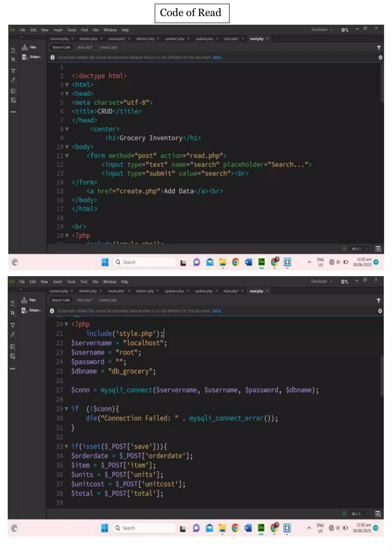Viewport: 392px width, 554px height.
Task: Open Chrome from the top taskbar
Action: (235, 262)
